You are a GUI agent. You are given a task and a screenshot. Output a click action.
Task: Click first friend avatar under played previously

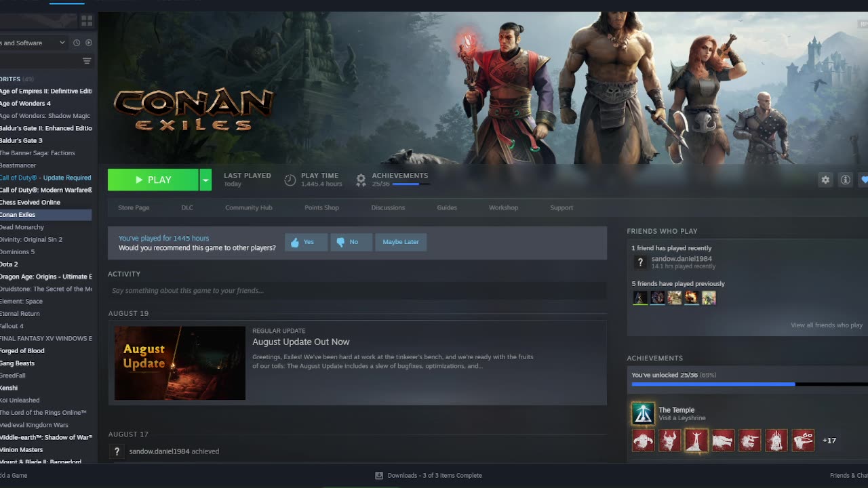[x=640, y=298]
